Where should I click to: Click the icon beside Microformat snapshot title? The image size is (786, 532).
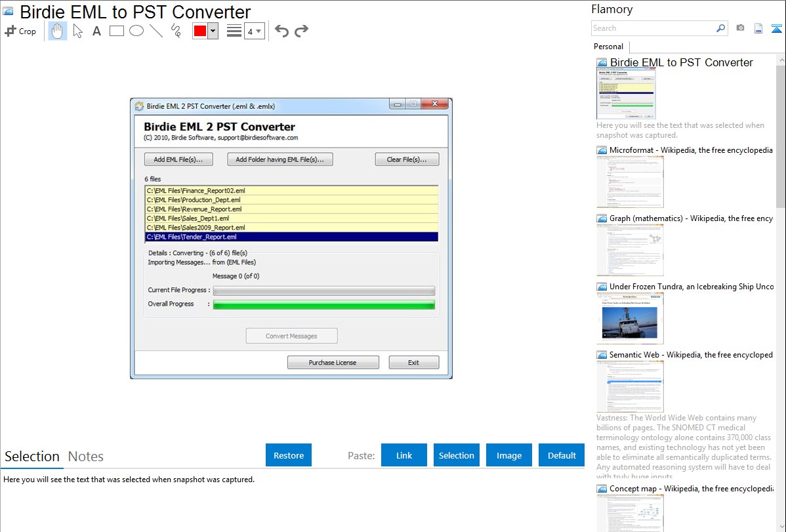click(602, 150)
